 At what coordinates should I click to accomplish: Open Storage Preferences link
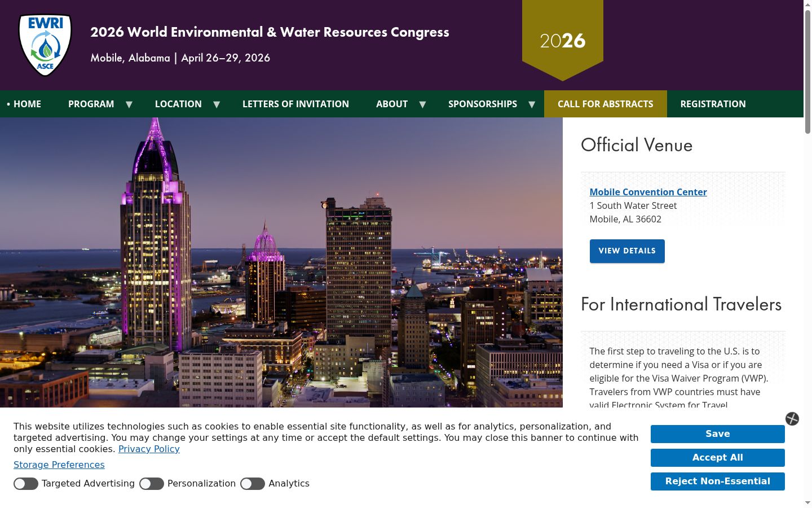pos(59,465)
